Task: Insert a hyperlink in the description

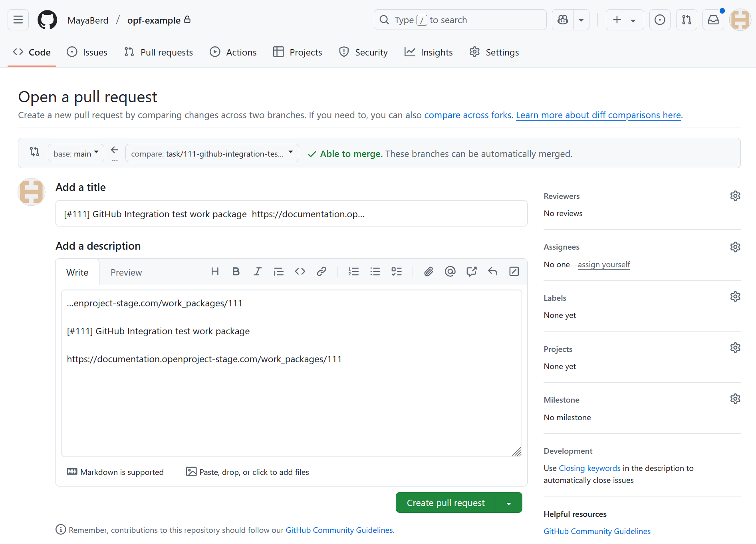Action: (x=321, y=271)
